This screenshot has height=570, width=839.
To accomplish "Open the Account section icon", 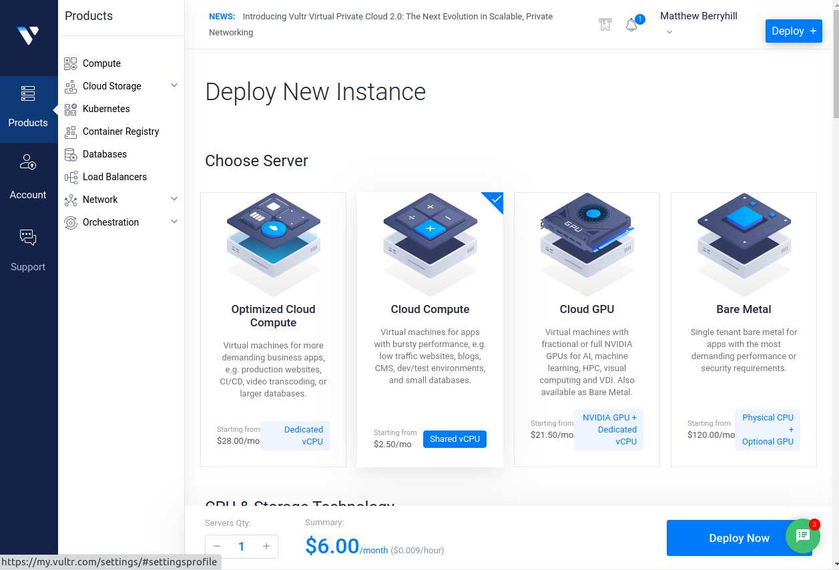I will tap(28, 162).
